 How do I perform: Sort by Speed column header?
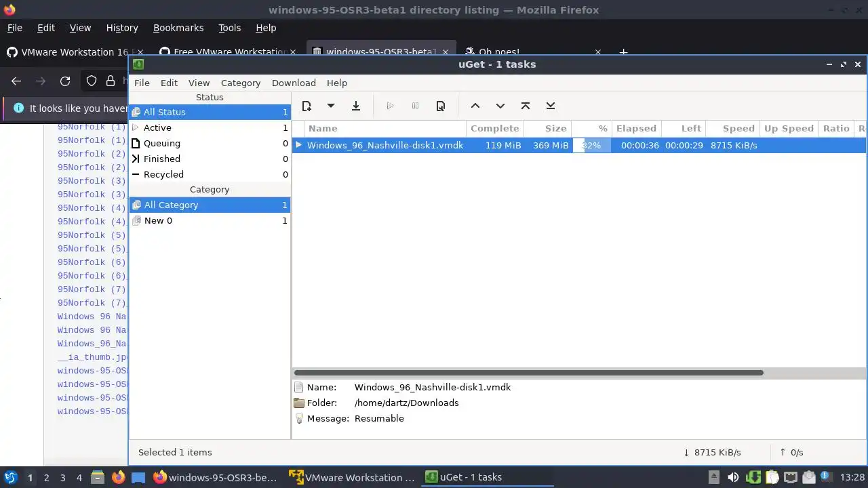(x=732, y=128)
